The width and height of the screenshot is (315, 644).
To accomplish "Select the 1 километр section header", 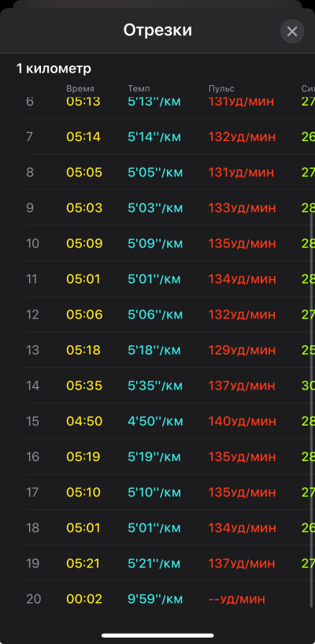I will (x=54, y=69).
